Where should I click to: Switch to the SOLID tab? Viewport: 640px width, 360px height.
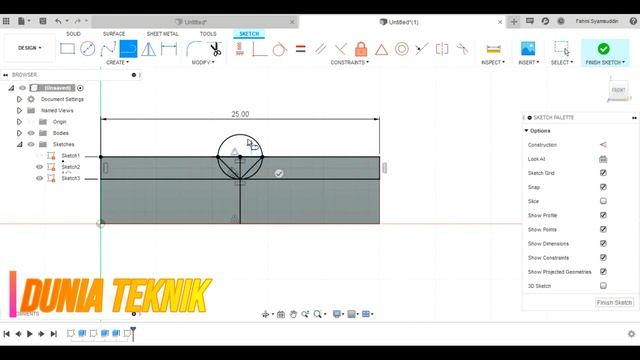click(x=73, y=34)
